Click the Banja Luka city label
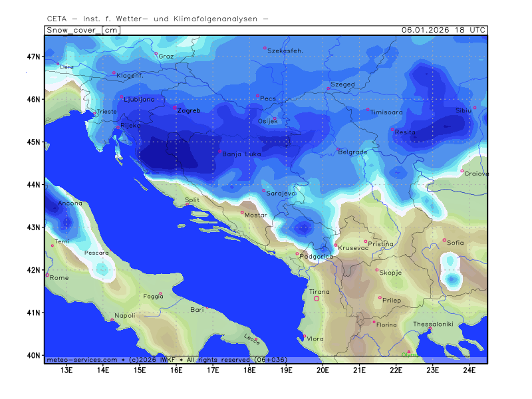 click(x=241, y=154)
